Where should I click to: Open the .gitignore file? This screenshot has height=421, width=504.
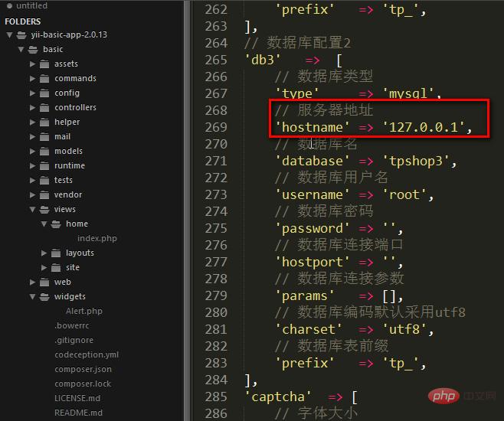point(74,341)
